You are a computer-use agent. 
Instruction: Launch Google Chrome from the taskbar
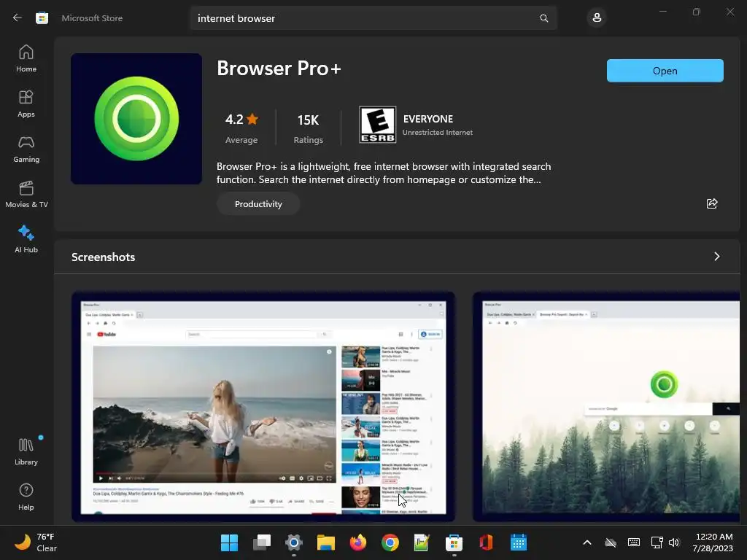click(x=390, y=542)
